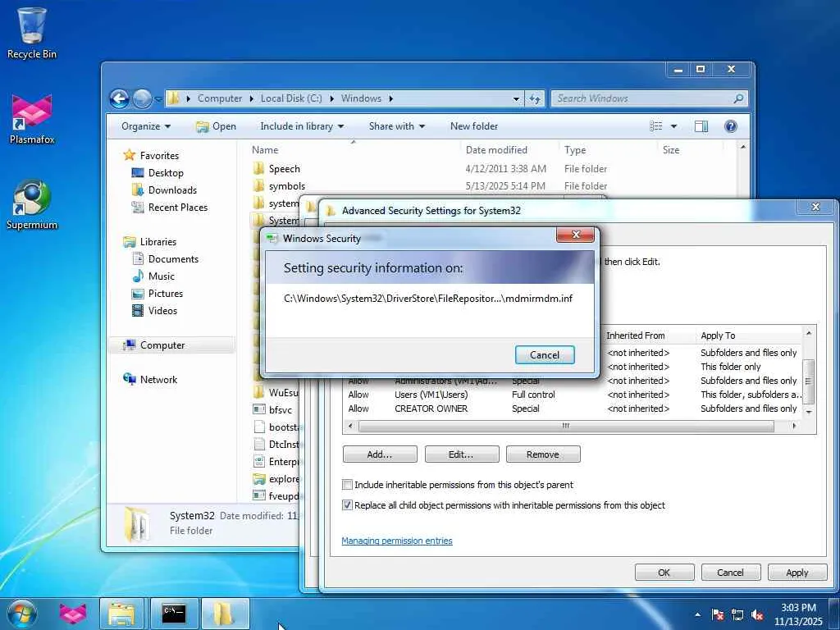Open the Music library
Image resolution: width=840 pixels, height=630 pixels.
(x=161, y=276)
